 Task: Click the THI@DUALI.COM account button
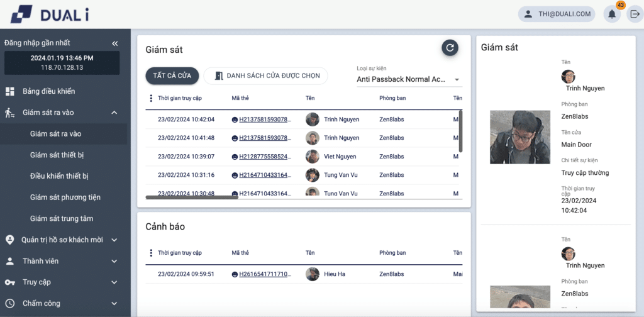[557, 14]
